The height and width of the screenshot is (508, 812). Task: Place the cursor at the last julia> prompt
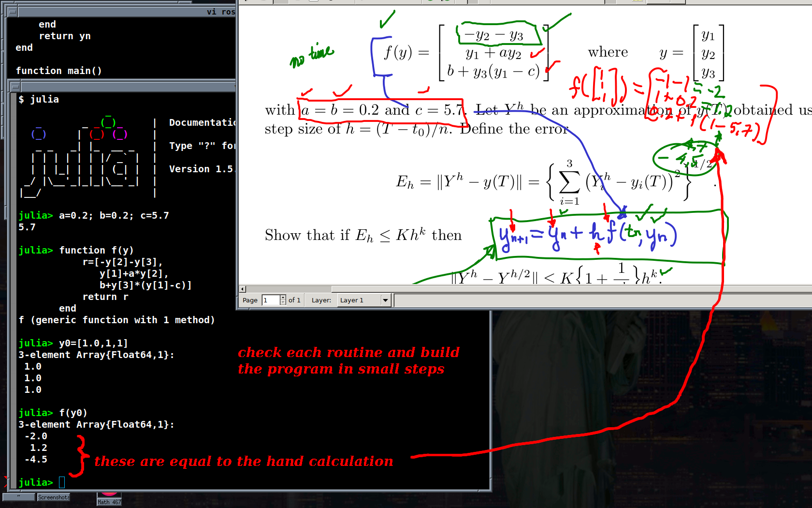[x=62, y=482]
